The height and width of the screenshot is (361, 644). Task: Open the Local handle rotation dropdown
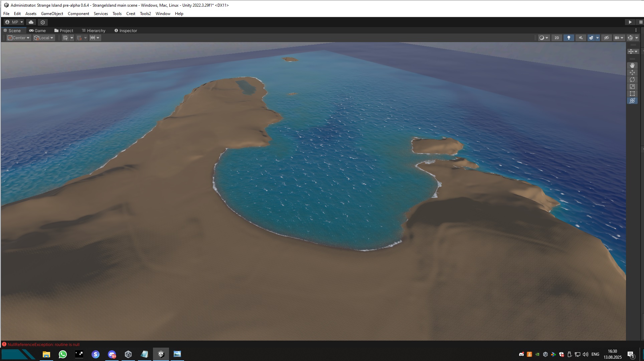[x=44, y=38]
